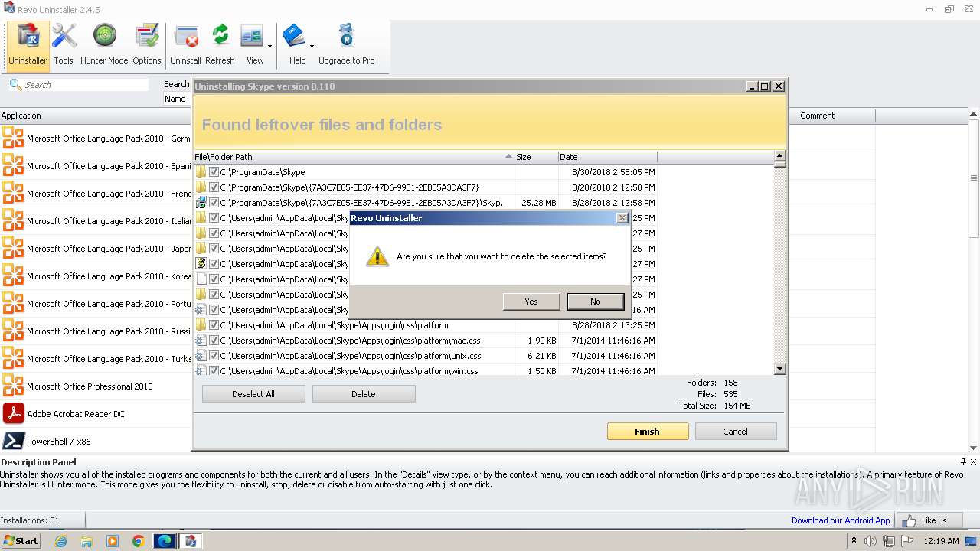Open the Tools toolbar icon
980x551 pixels.
pyautogui.click(x=64, y=44)
